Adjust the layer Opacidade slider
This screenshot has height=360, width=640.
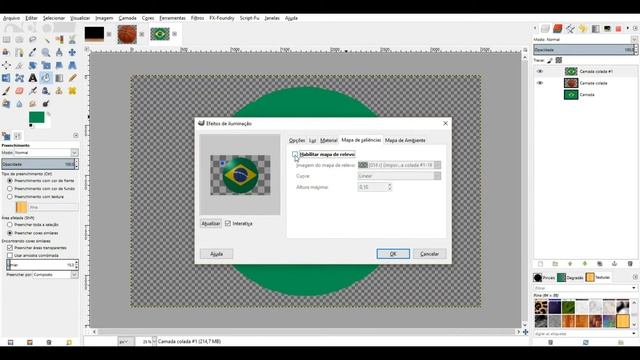[x=585, y=50]
